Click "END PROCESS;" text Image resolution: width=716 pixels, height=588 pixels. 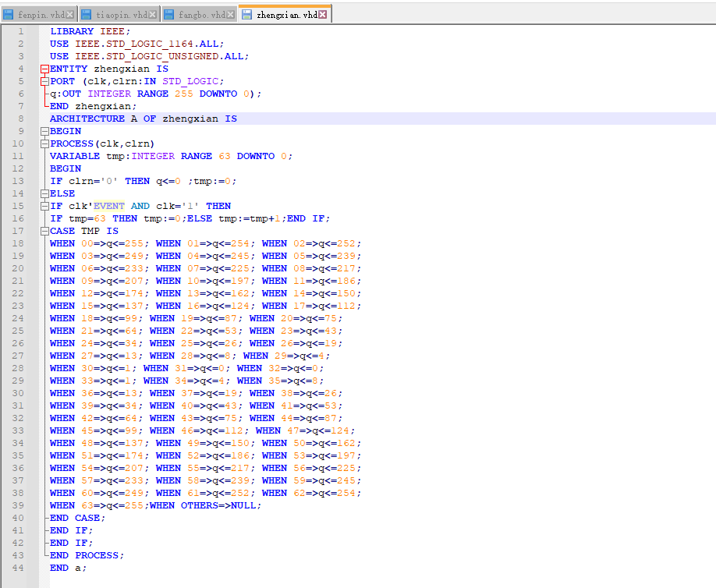point(87,555)
